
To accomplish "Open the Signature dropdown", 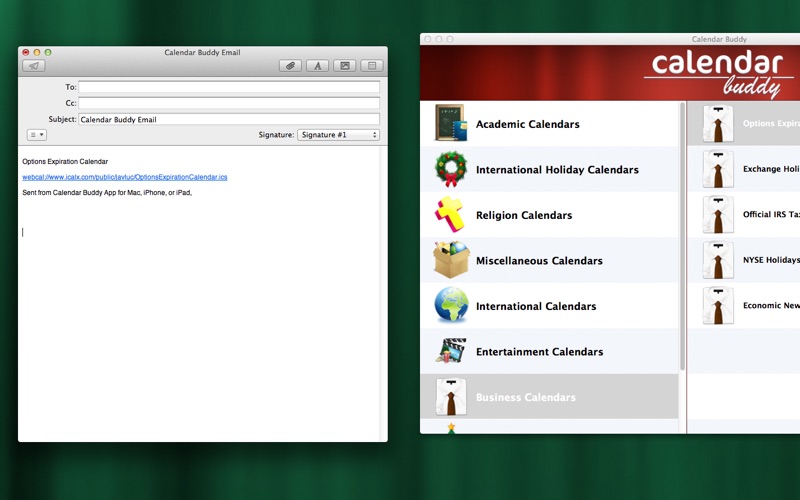I will coord(339,135).
